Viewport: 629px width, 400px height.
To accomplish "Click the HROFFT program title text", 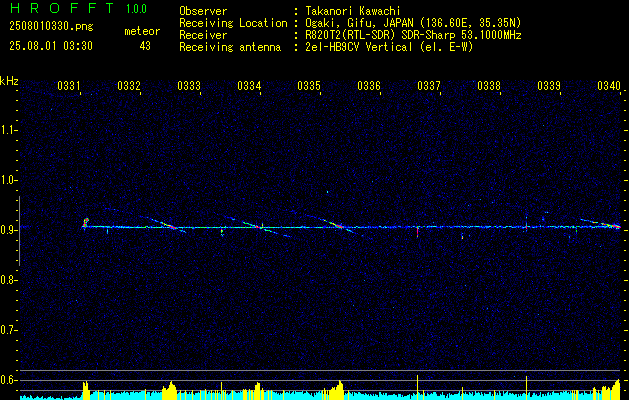I will (63, 8).
